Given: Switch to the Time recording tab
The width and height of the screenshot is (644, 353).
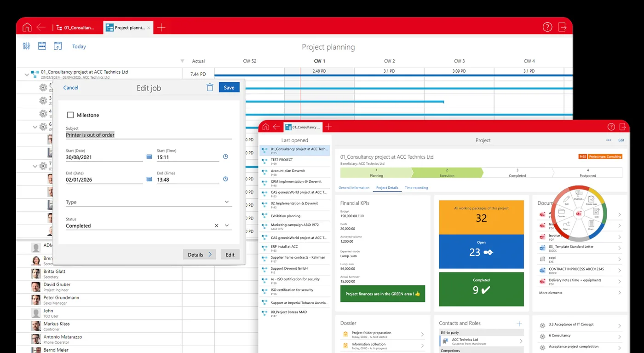Looking at the screenshot, I should click(416, 188).
